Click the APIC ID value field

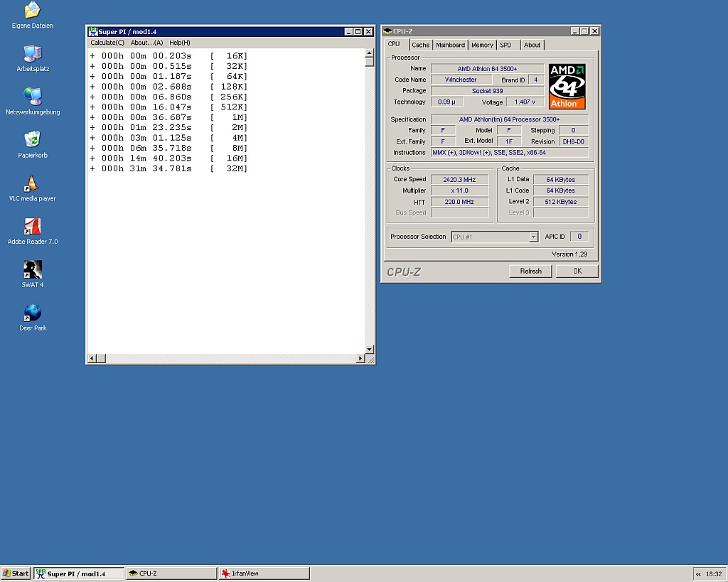(x=579, y=237)
